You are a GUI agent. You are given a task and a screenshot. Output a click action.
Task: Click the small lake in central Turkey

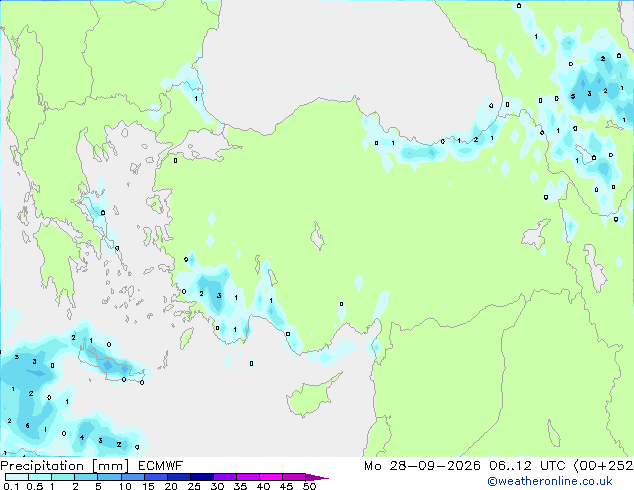point(317,237)
